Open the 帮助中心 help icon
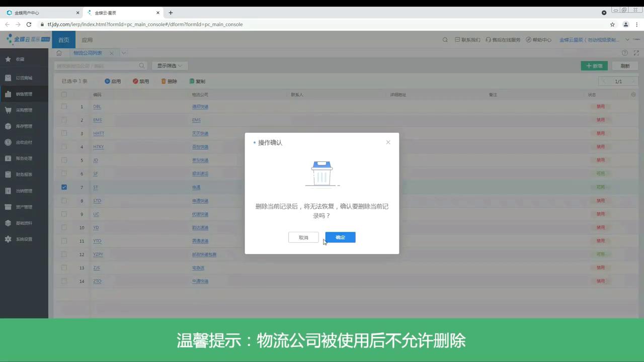The height and width of the screenshot is (362, 644). click(528, 39)
